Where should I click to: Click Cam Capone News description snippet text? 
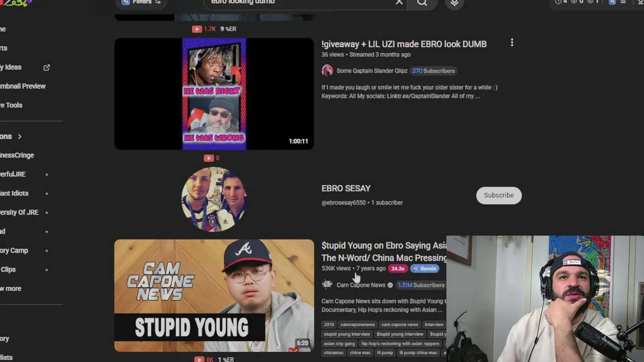point(384,306)
